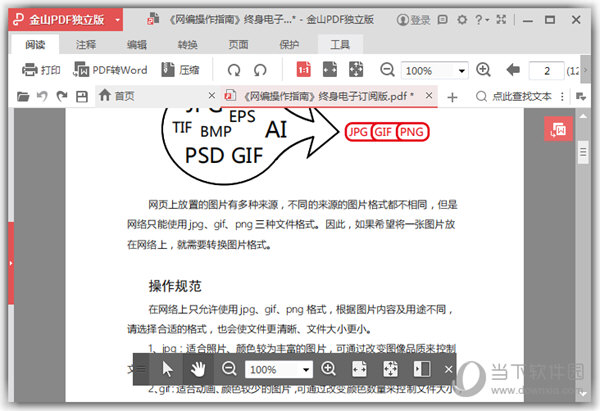The image size is (600, 411).
Task: Close the floating toolbar
Action: coord(448,369)
